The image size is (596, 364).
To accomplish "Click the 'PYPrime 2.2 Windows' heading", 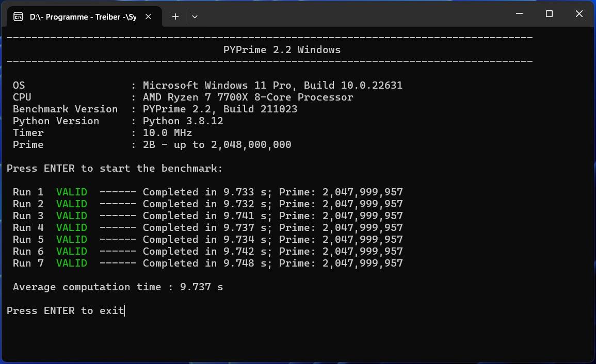I will click(x=282, y=50).
